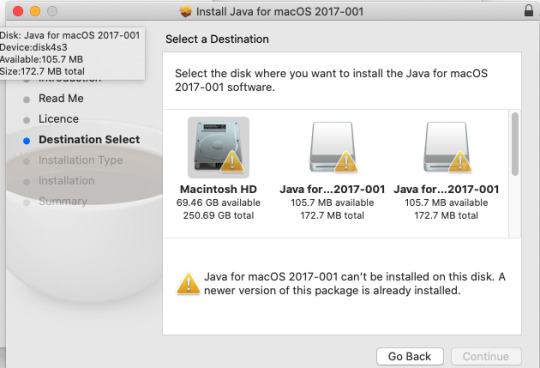This screenshot has width=540, height=368.
Task: Click the Summary step in sidebar
Action: point(63,201)
